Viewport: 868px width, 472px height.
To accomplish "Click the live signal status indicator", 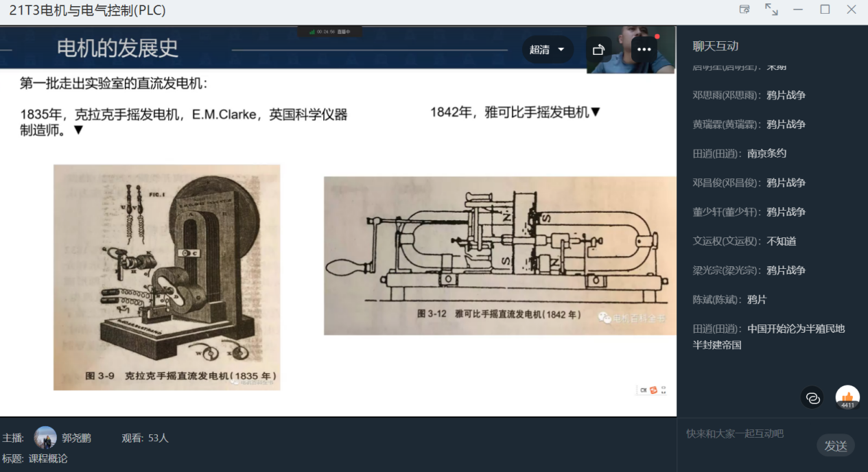I will 330,32.
